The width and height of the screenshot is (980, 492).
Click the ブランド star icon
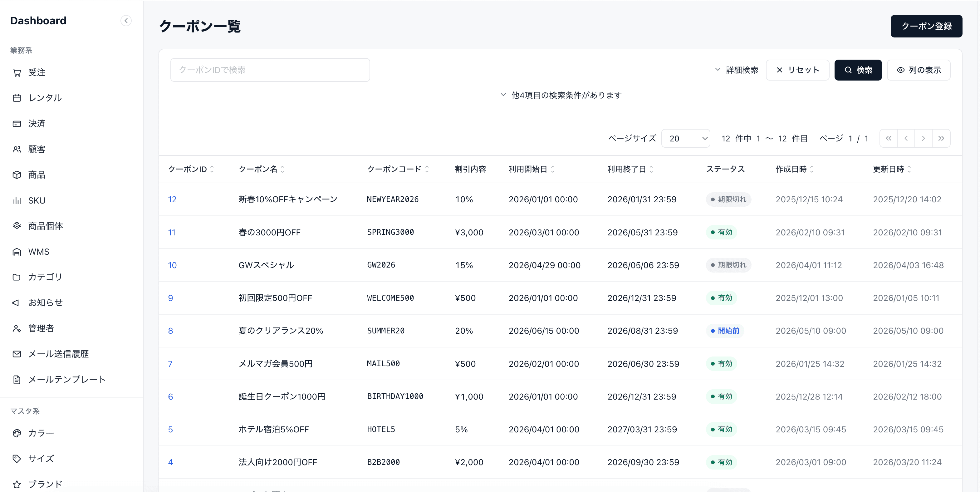[x=17, y=484]
